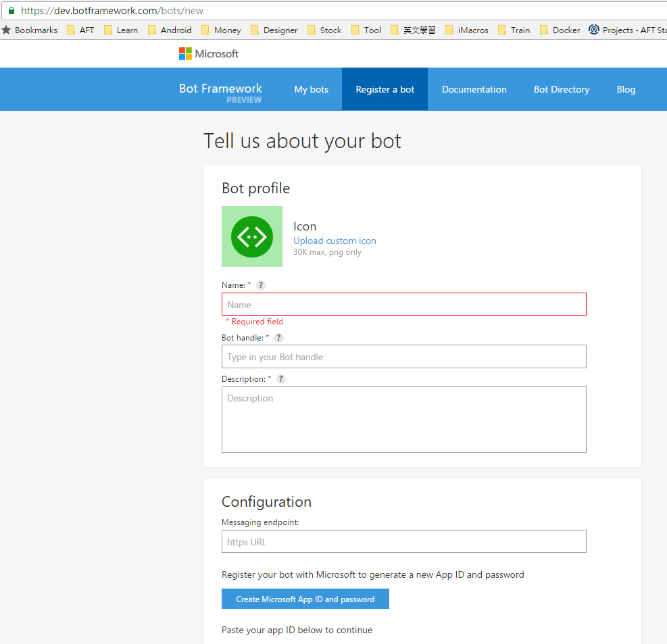Click the Bot Framework Preview title link
667x644 pixels.
(220, 93)
